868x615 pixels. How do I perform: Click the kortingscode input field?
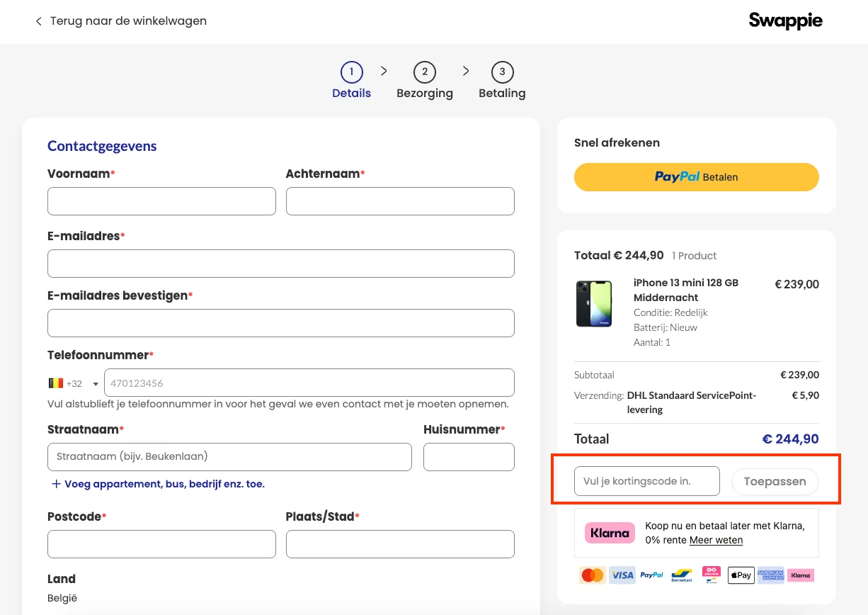(x=647, y=481)
